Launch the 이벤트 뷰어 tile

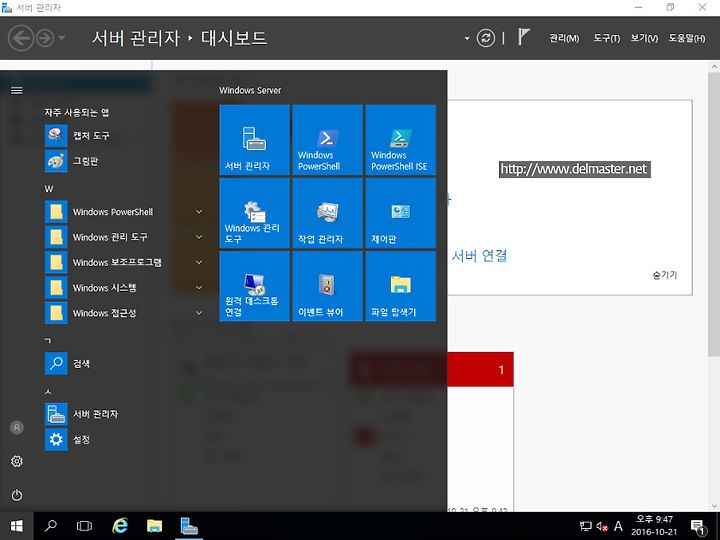(327, 286)
